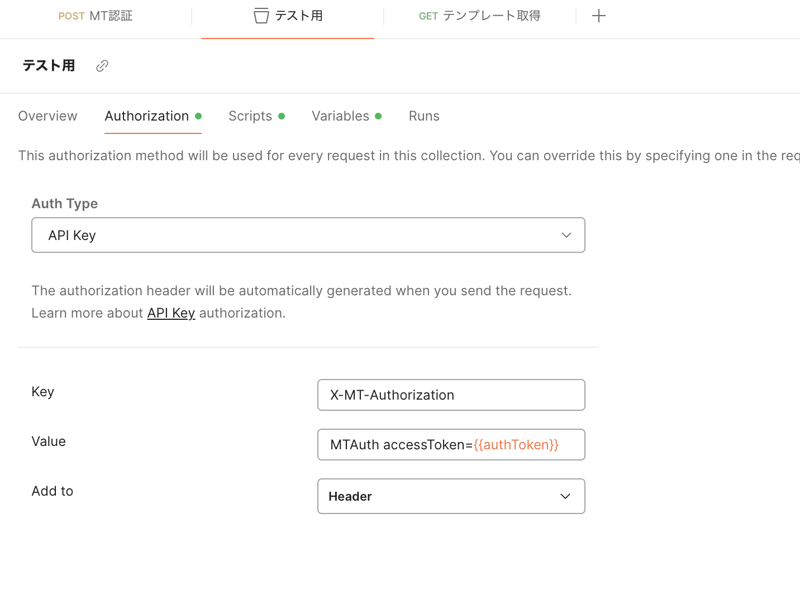The width and height of the screenshot is (800, 595).
Task: Click the Key field containing X-MT-Authorization
Action: (450, 395)
